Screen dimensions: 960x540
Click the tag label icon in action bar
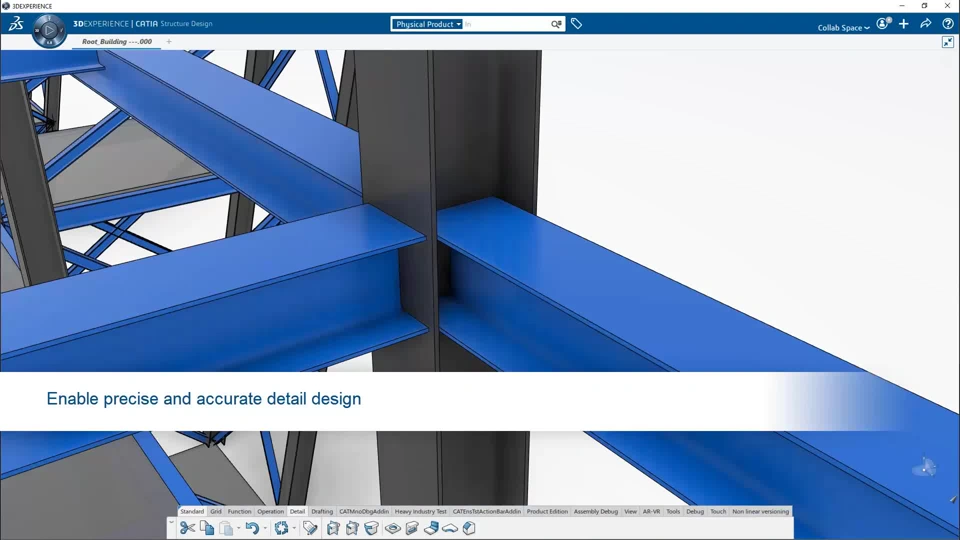click(310, 528)
